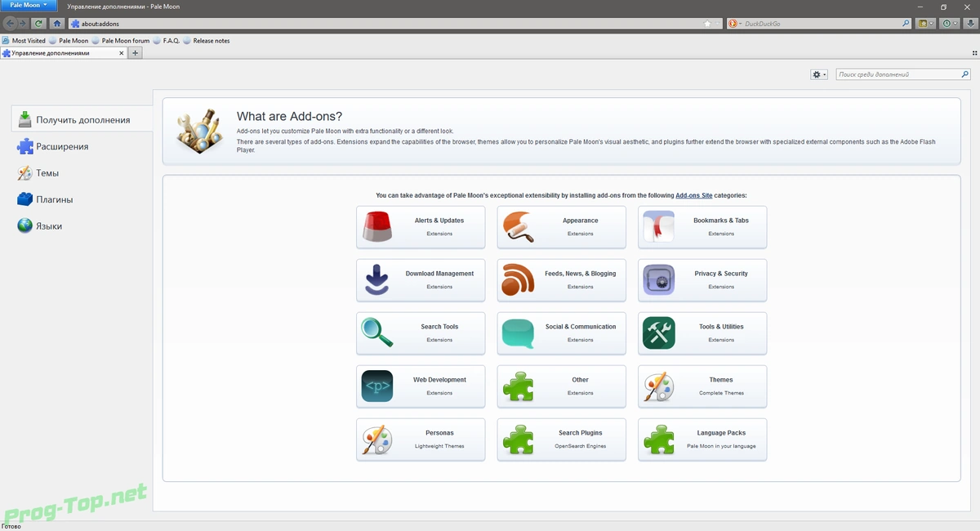The height and width of the screenshot is (531, 980).
Task: Click magnifier in add-ons search box
Action: [964, 74]
